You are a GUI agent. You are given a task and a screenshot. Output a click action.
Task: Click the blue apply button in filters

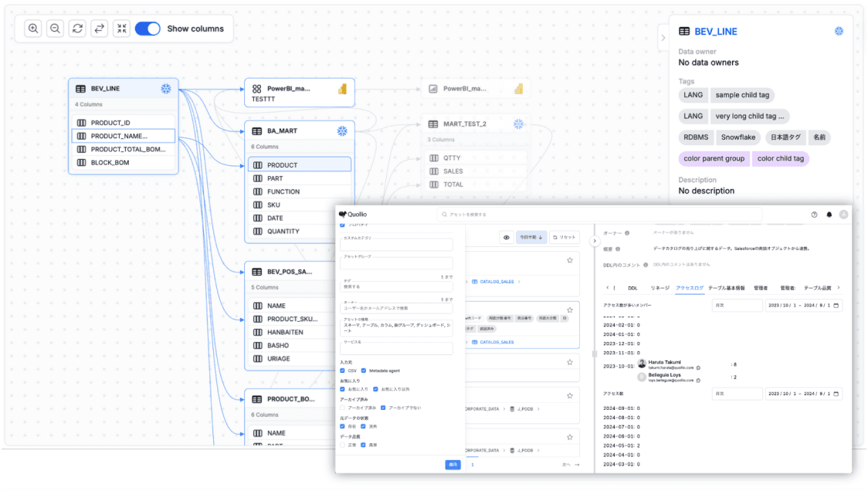click(x=453, y=465)
